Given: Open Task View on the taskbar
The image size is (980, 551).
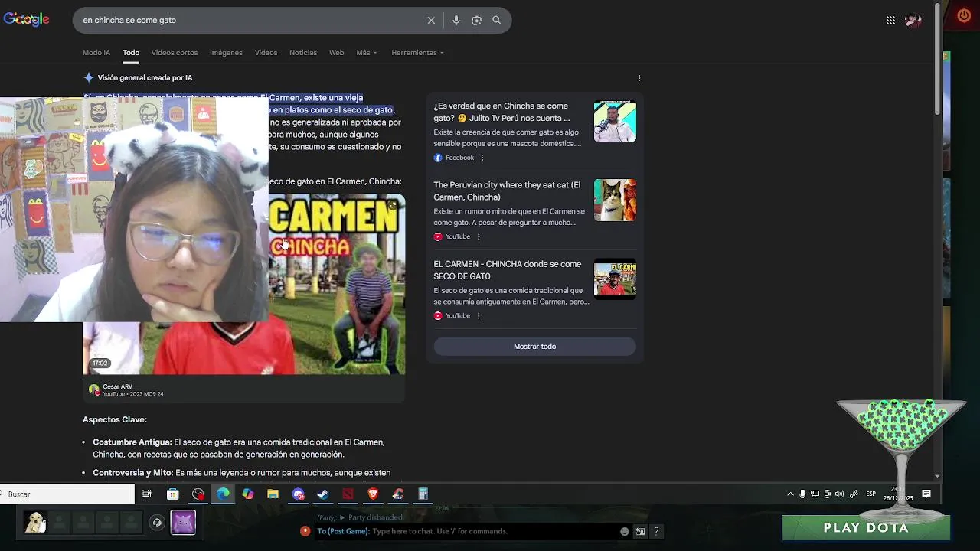Looking at the screenshot, I should [x=147, y=494].
